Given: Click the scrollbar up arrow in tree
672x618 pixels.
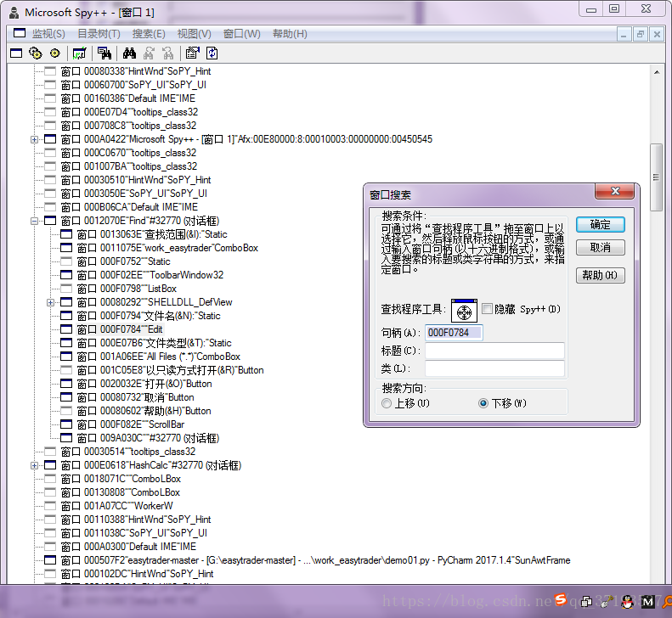Looking at the screenshot, I should (x=657, y=72).
